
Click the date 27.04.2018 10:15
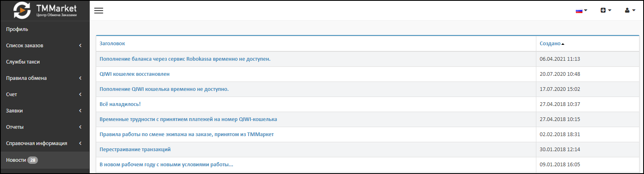click(560, 119)
